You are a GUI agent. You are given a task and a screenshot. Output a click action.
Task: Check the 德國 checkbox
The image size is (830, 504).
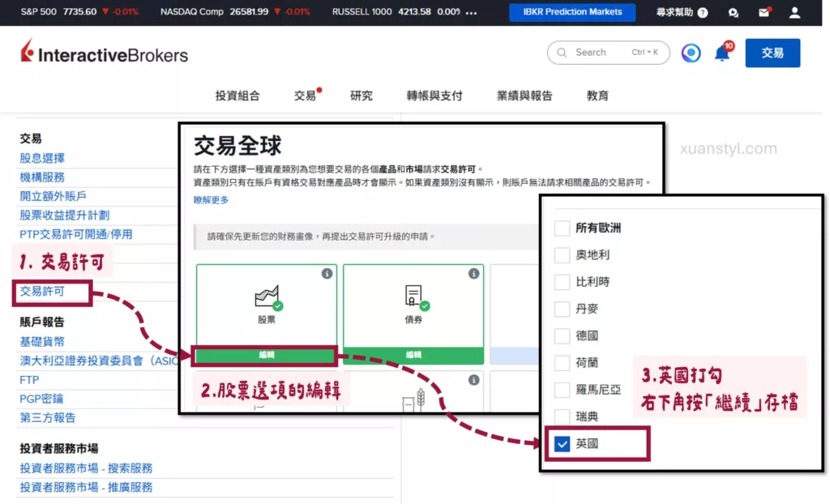562,335
